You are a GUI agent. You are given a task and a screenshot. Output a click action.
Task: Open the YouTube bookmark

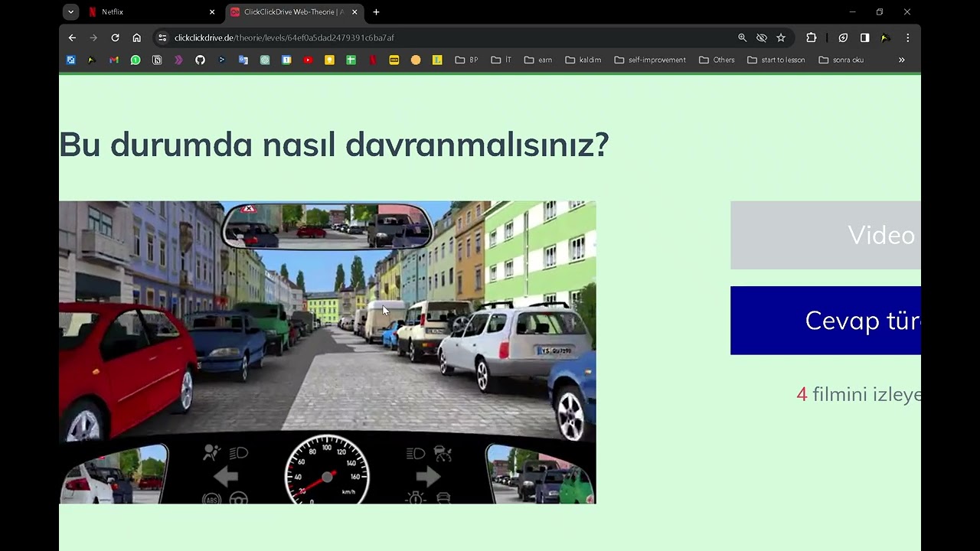[x=308, y=60]
